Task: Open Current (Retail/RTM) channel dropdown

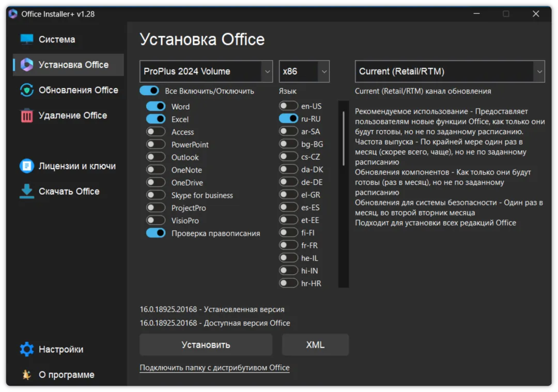Action: click(x=450, y=71)
